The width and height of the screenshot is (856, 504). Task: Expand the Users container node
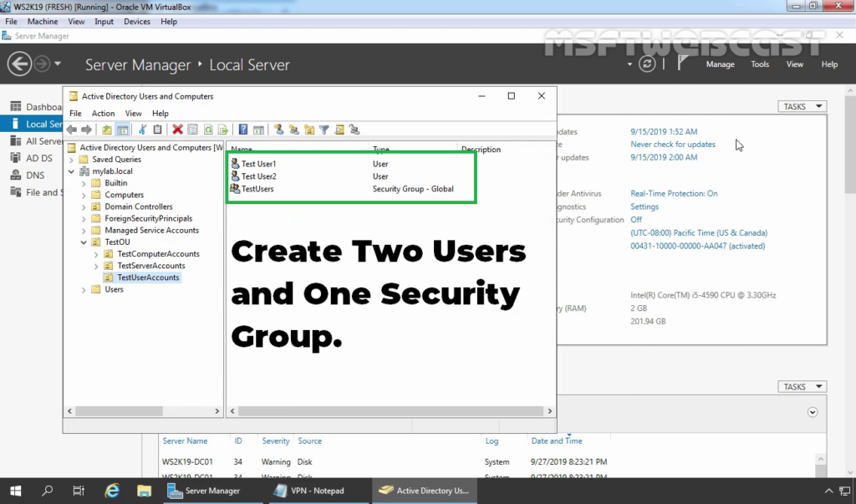coord(84,290)
